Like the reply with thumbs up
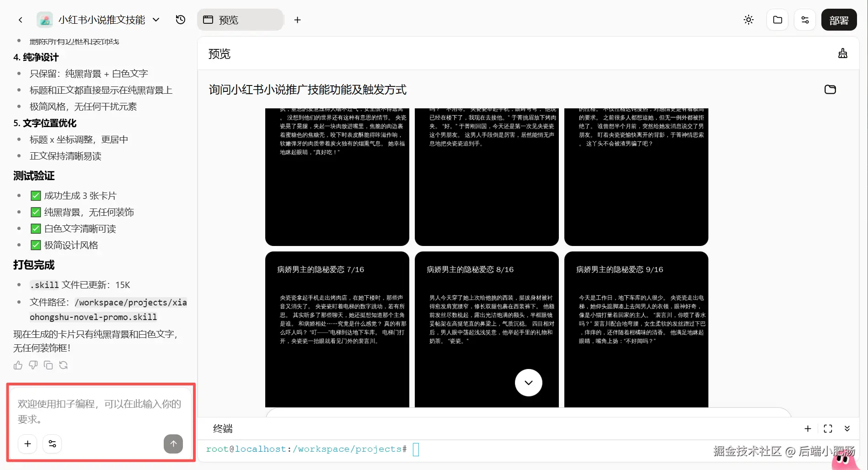Screen dimensions: 868x470 [18, 365]
